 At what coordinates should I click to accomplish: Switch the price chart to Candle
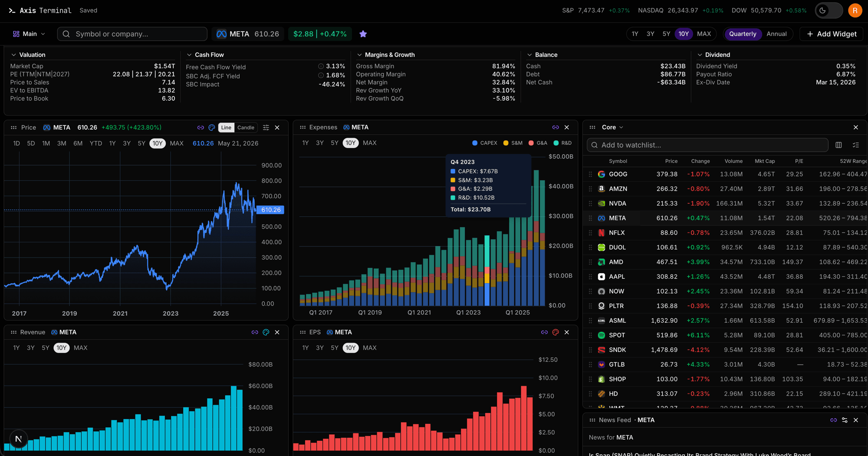[246, 128]
